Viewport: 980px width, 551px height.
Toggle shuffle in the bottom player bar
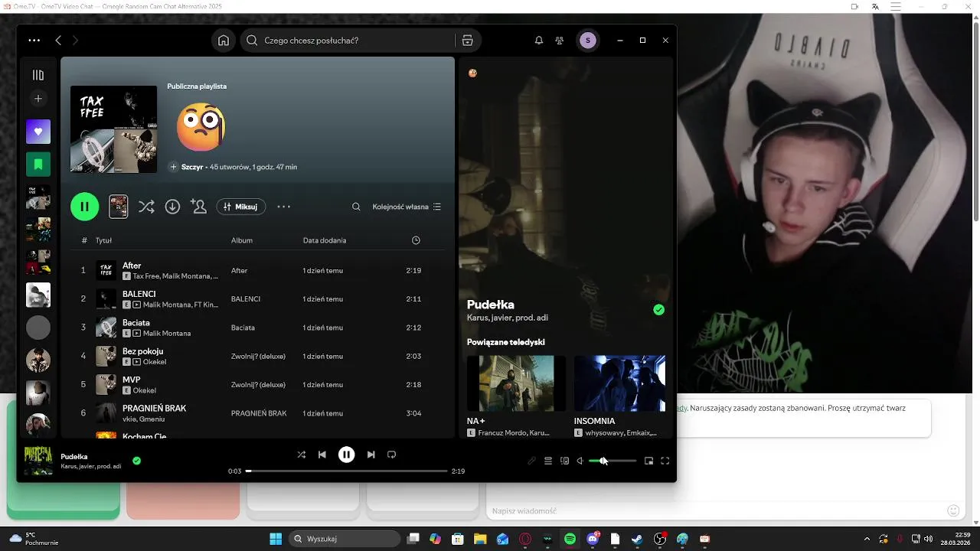pos(301,455)
